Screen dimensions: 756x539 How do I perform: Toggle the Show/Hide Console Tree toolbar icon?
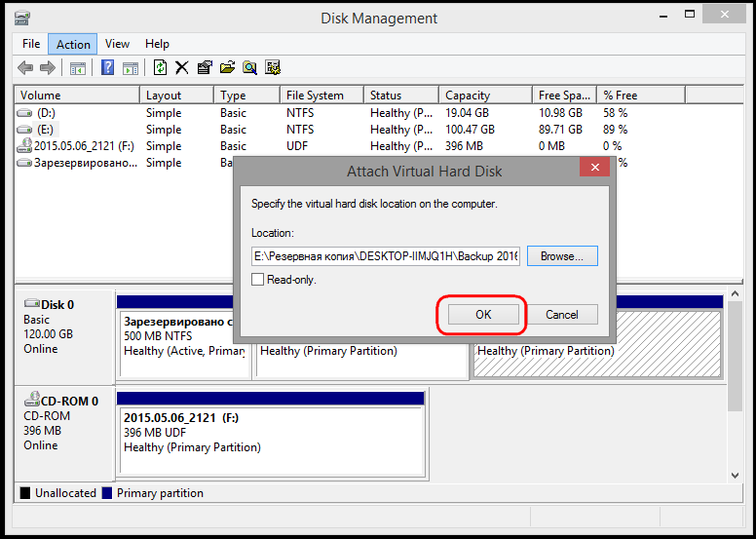[x=78, y=67]
